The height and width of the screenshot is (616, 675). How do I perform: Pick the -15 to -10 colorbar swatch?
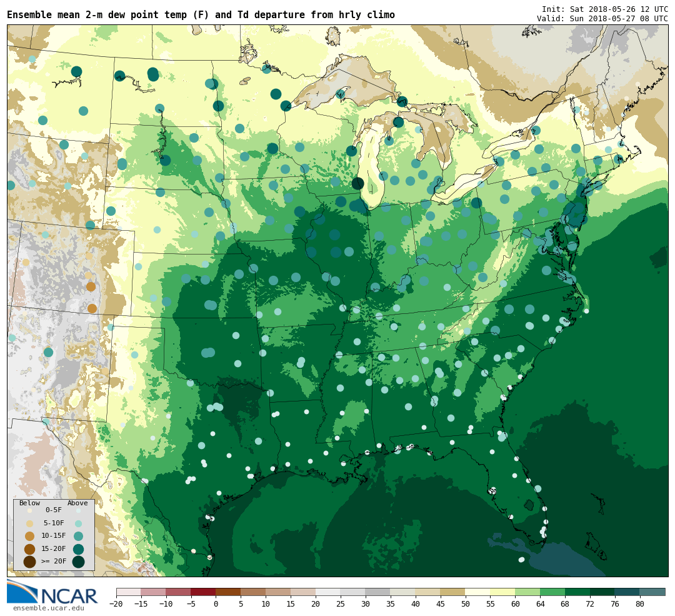point(153,592)
